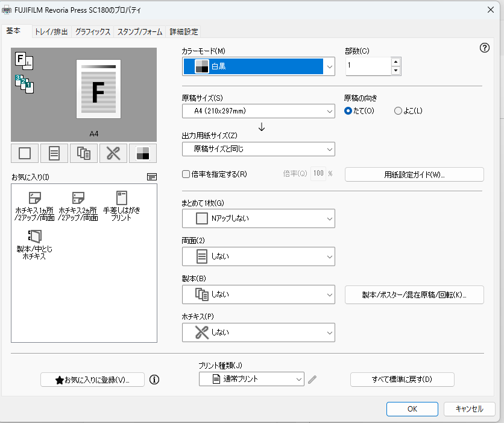This screenshot has height=423, width=504.
Task: Open the カラーモード dropdown
Action: point(258,66)
